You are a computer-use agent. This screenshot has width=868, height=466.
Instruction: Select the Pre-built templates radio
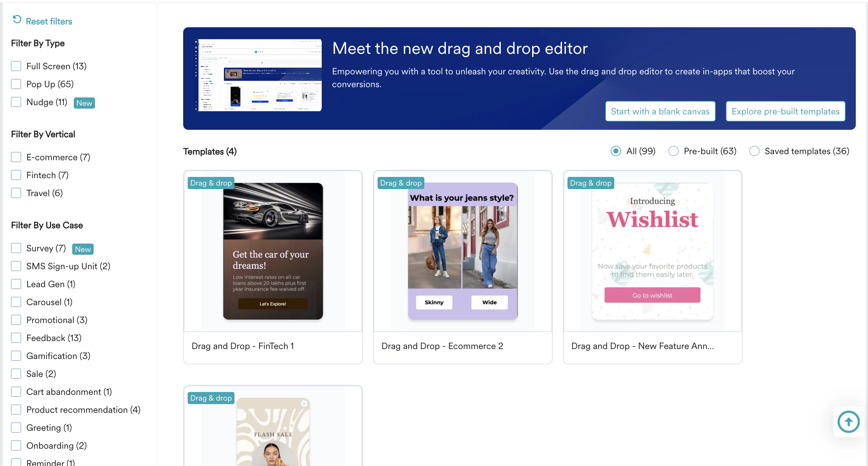[x=673, y=151]
